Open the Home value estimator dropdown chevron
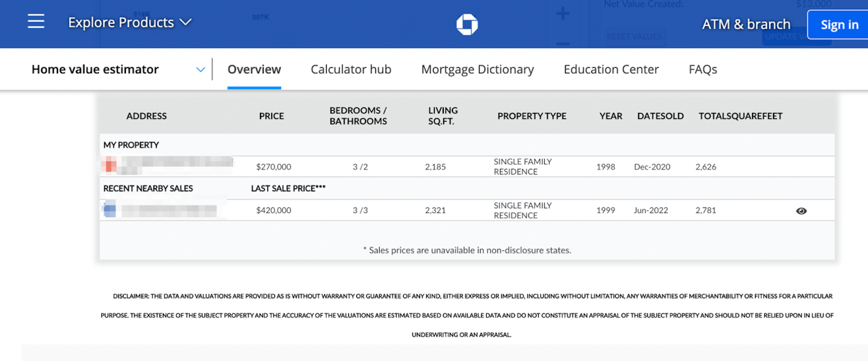The image size is (868, 361). coord(200,69)
